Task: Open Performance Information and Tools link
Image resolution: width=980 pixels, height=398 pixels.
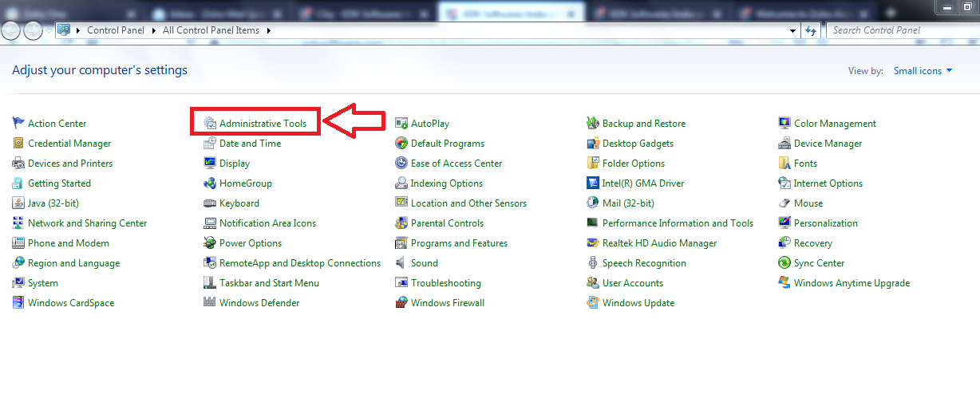Action: click(x=678, y=223)
